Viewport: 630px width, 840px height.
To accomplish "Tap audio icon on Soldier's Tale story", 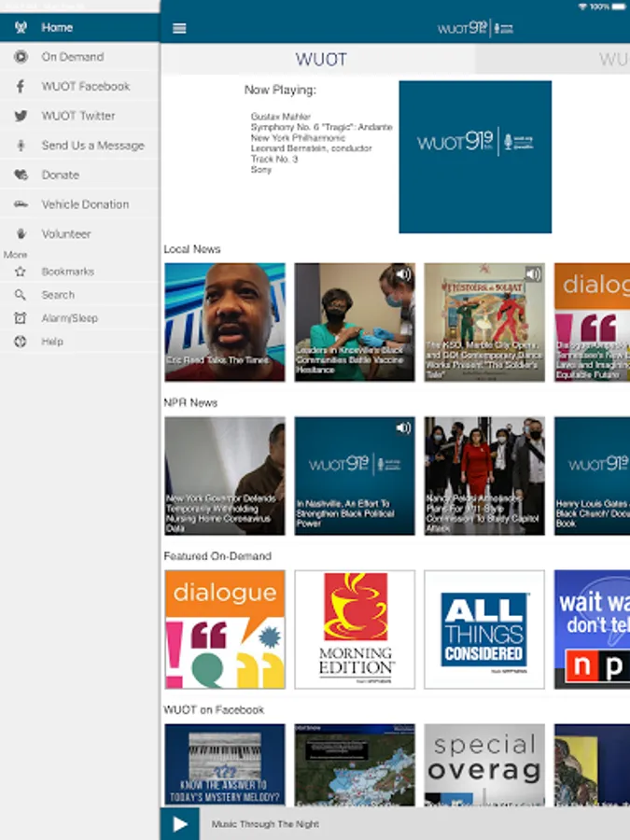I will tap(533, 274).
